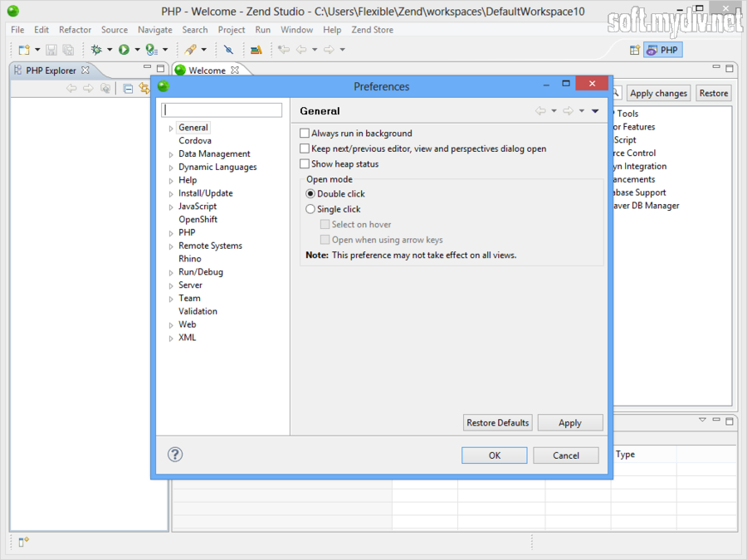Open the Preferences view menu dropdown
Image resolution: width=747 pixels, height=560 pixels.
tap(595, 111)
